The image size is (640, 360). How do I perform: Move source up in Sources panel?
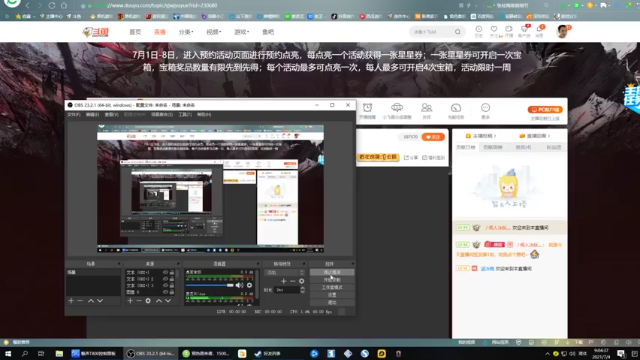tap(159, 301)
